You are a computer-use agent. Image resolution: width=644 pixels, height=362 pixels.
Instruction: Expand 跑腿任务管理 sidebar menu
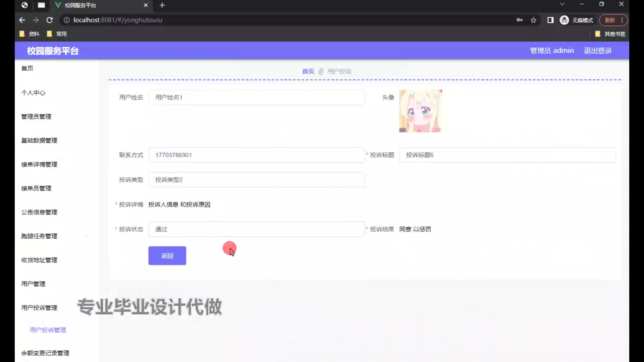[39, 236]
